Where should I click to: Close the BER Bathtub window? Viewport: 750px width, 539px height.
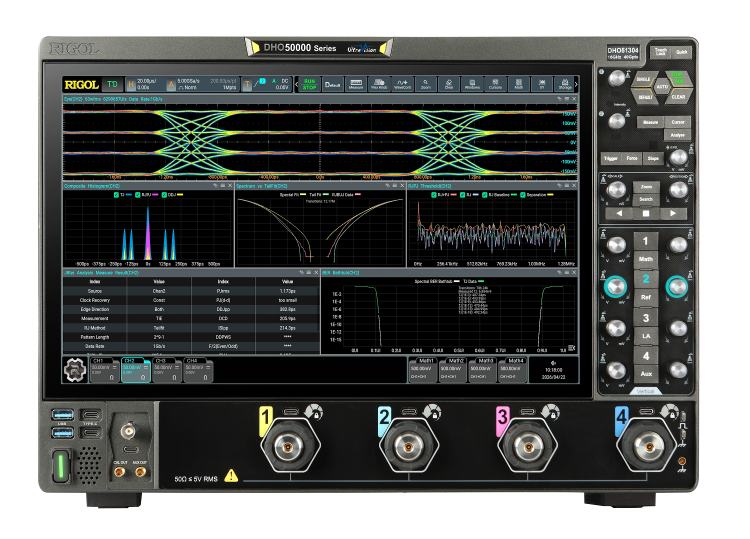click(x=574, y=273)
